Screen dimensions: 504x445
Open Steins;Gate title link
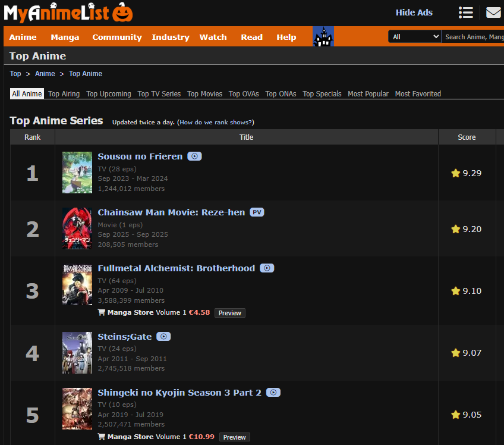click(125, 337)
